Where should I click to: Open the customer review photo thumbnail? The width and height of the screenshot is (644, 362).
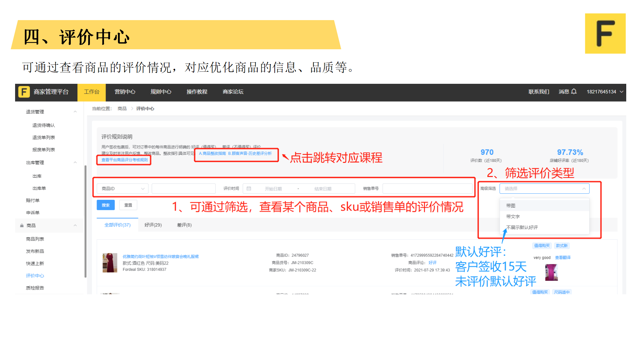551,272
